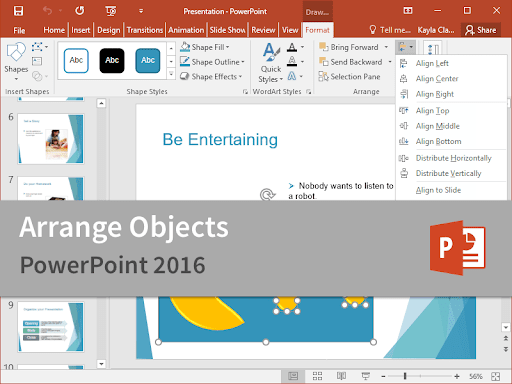Switch to Normal view icon

[x=293, y=376]
